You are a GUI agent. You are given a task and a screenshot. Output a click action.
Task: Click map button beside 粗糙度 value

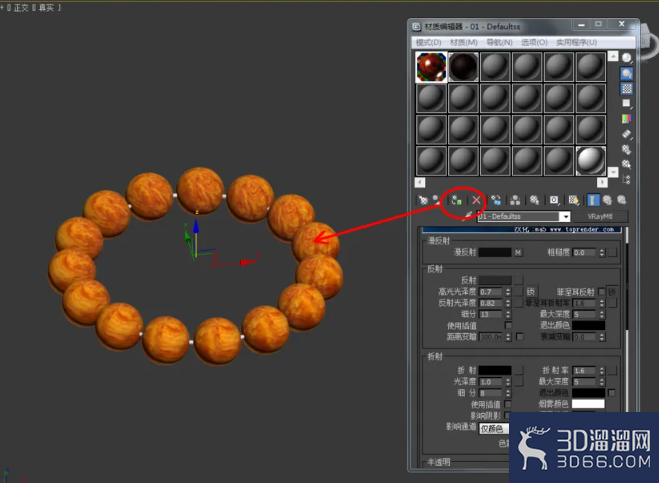612,252
